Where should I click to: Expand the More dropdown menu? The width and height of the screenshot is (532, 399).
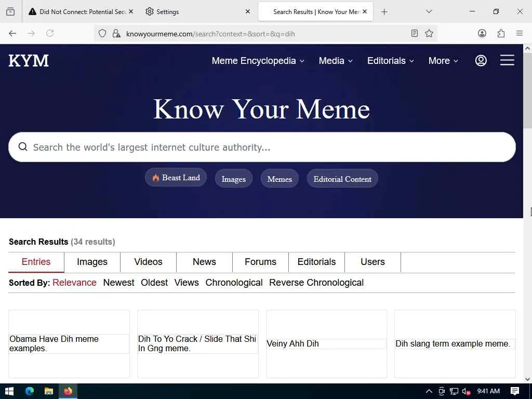pos(443,61)
